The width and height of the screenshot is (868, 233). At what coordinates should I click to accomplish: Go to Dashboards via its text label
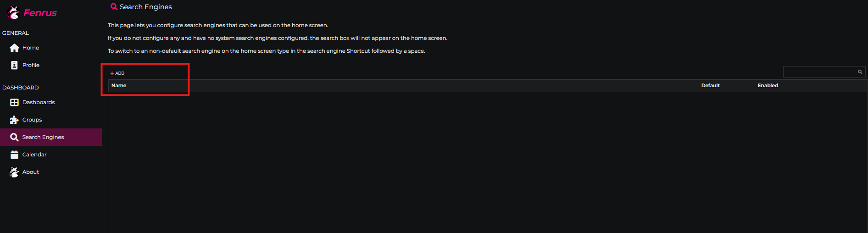click(39, 102)
